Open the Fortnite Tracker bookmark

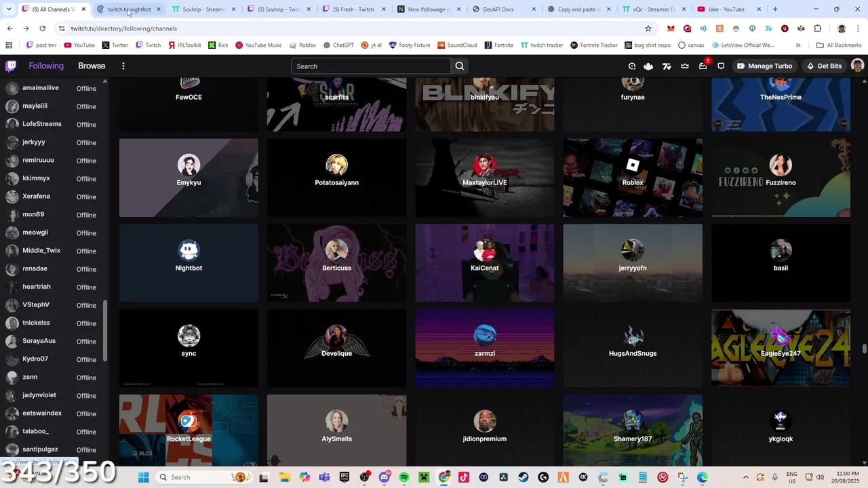click(594, 45)
